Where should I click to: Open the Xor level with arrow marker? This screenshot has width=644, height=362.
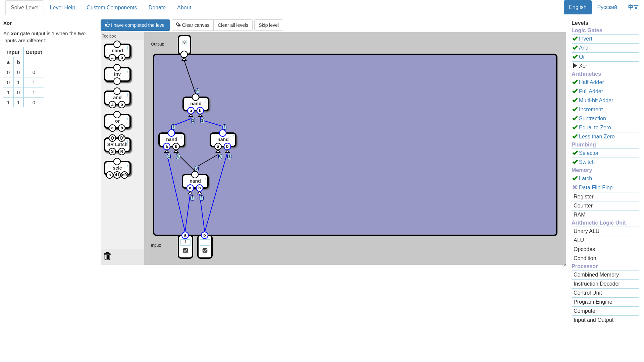(x=583, y=66)
